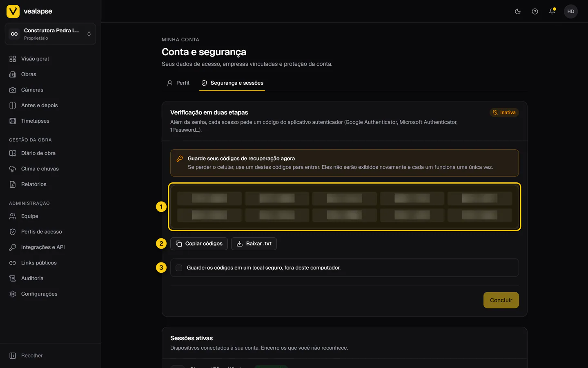Download codes with Baixar .txt
The width and height of the screenshot is (588, 368).
coord(254,244)
